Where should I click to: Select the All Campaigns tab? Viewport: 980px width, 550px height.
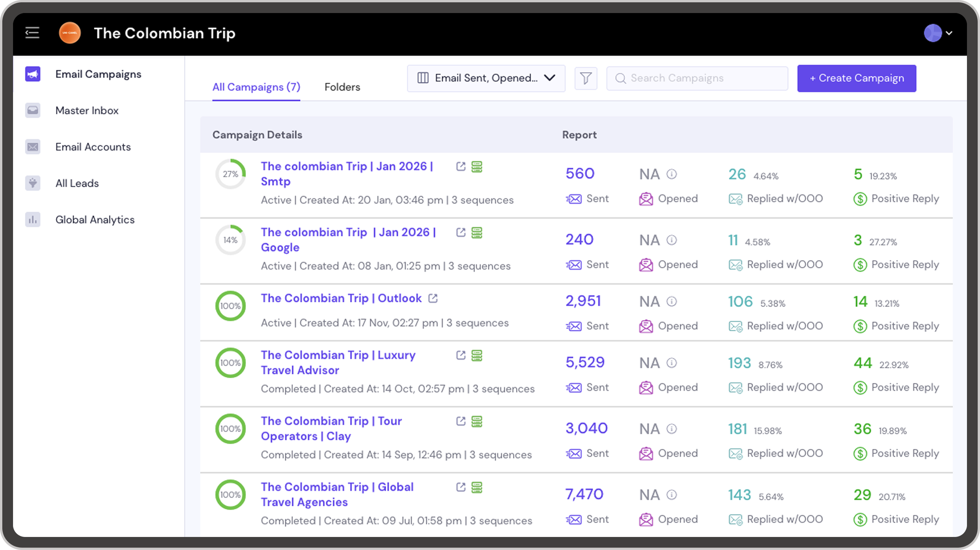tap(256, 87)
